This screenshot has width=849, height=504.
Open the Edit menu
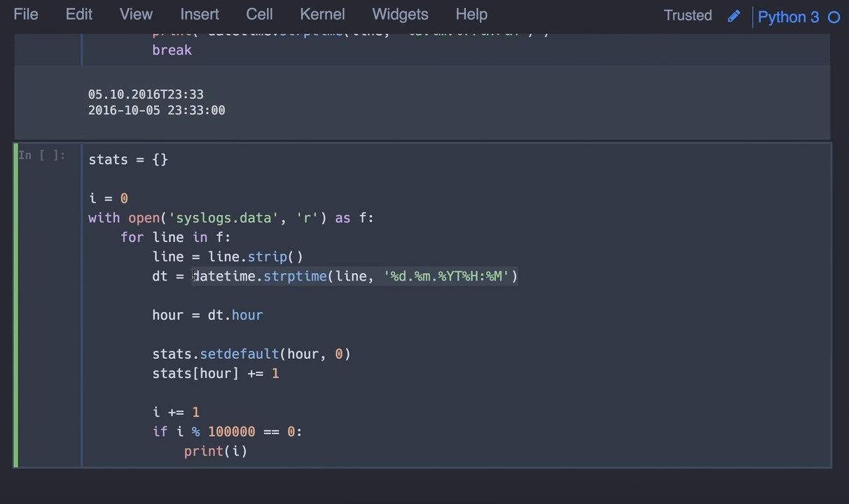[79, 14]
